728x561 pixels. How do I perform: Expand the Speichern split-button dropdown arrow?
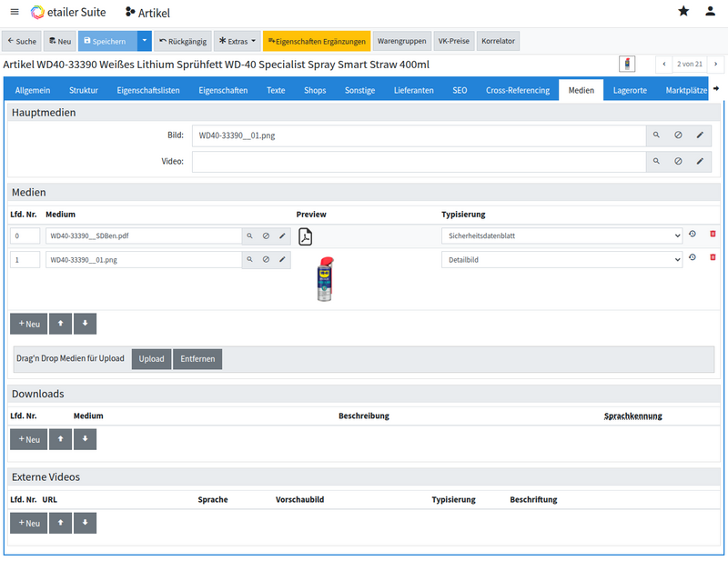coord(144,41)
